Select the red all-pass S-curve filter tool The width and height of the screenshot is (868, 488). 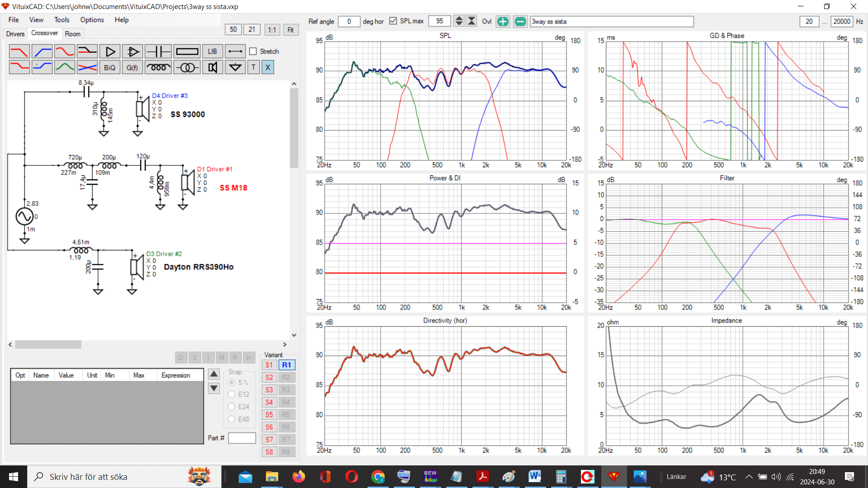click(65, 52)
